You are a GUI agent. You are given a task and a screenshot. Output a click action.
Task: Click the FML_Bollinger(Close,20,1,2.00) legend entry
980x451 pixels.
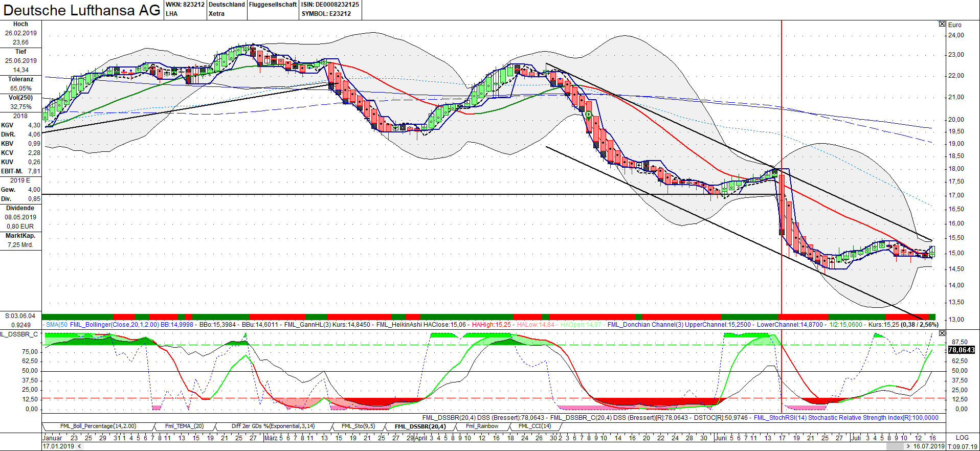click(115, 325)
